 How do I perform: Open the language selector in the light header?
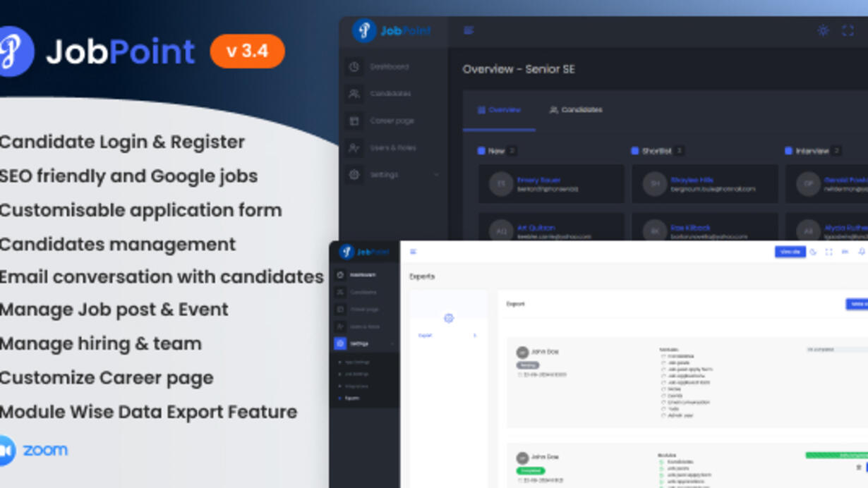pyautogui.click(x=845, y=252)
